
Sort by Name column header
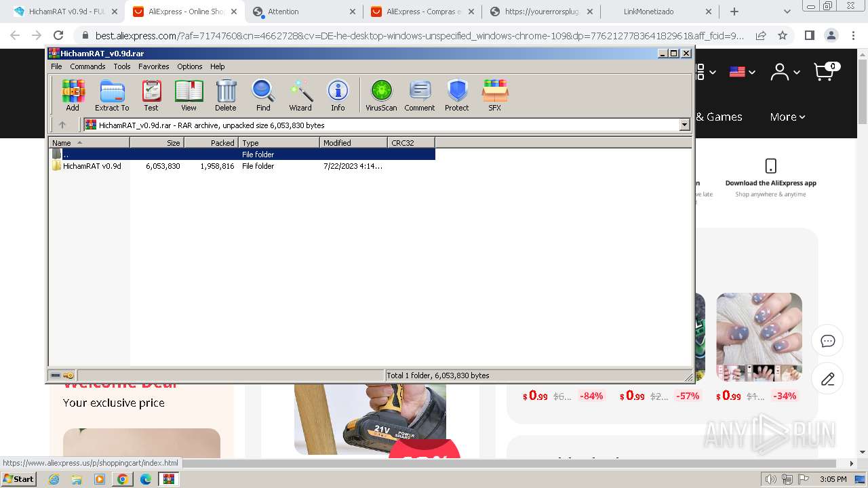[x=89, y=142]
